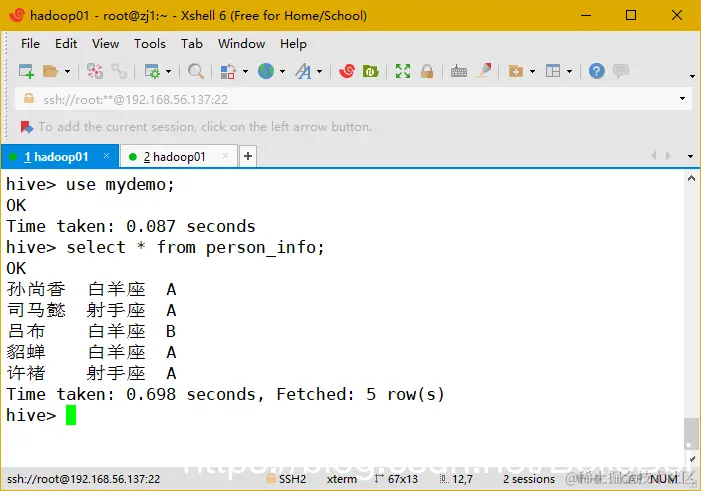Open the folder Open session icon

point(51,71)
